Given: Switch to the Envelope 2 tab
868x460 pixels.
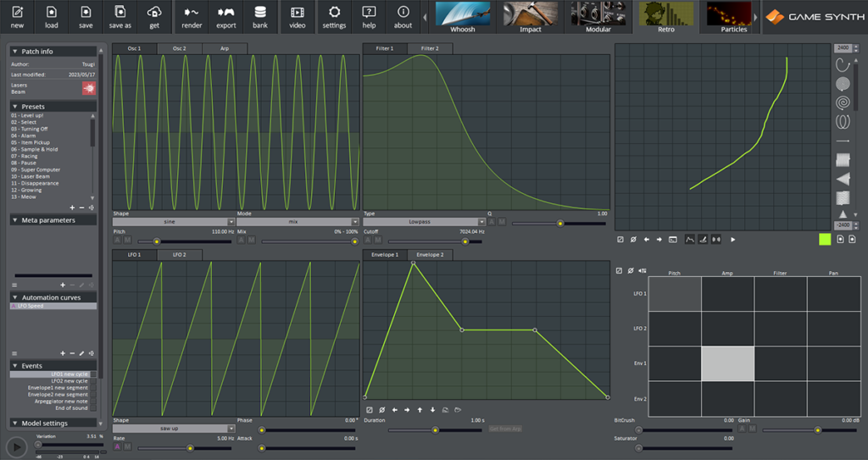Looking at the screenshot, I should click(x=430, y=255).
